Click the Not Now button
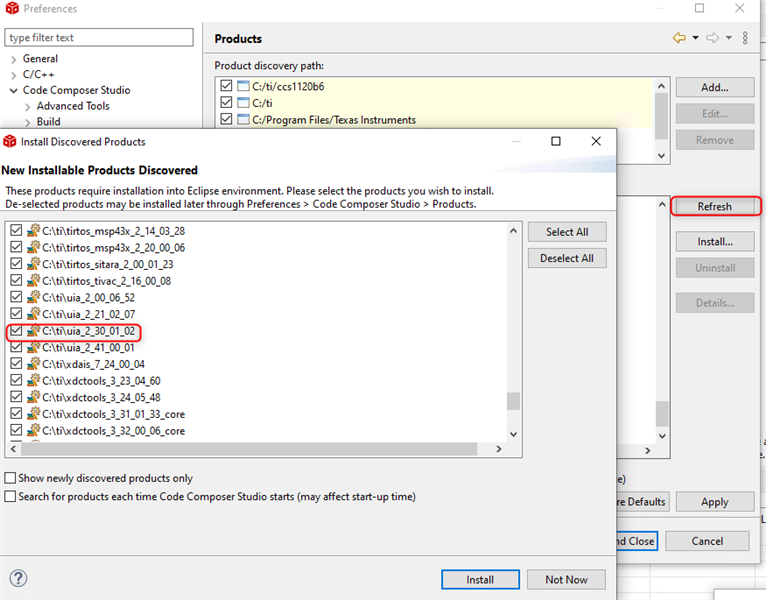The width and height of the screenshot is (766, 600). (566, 579)
